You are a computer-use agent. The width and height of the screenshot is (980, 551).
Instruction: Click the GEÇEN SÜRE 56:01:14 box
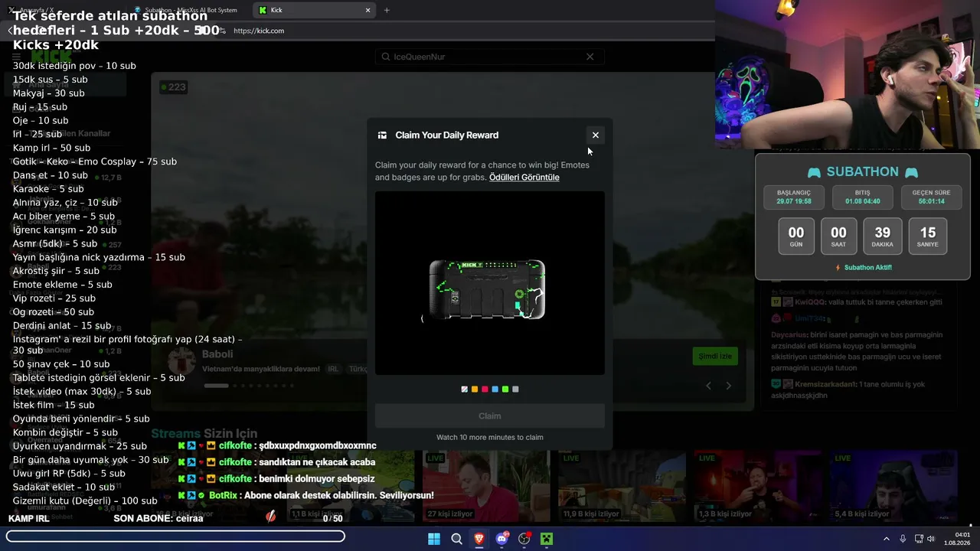931,197
